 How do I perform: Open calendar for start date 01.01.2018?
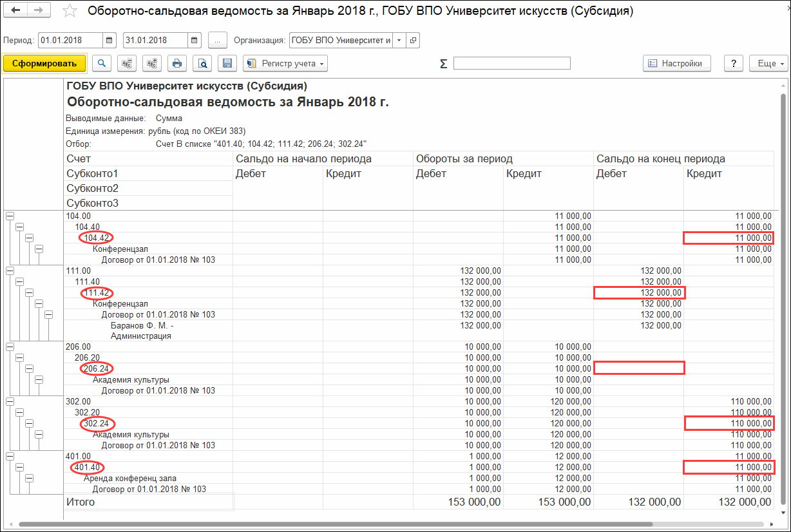[110, 40]
